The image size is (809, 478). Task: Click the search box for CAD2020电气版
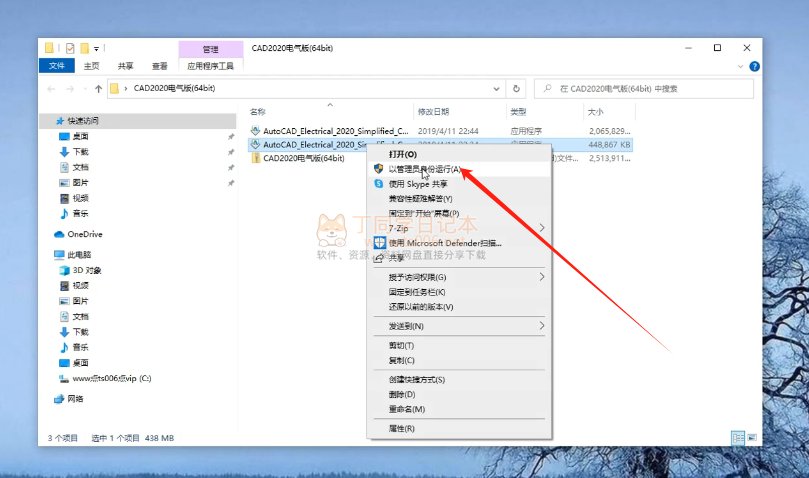coord(644,89)
